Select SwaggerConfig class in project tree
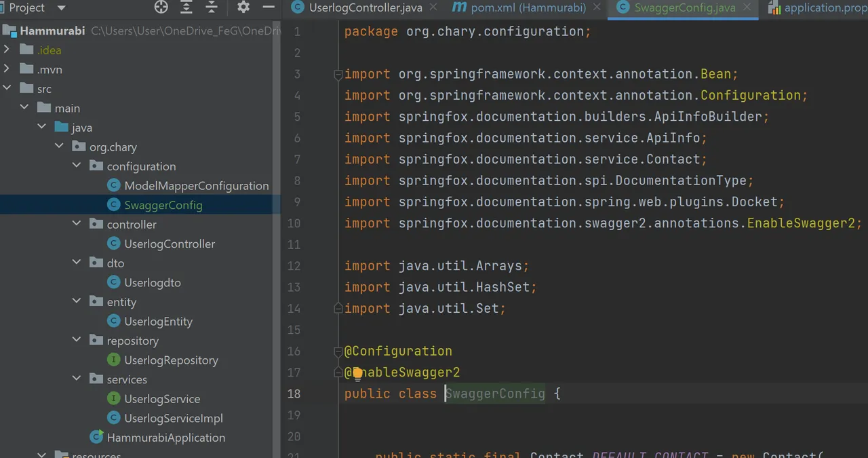The height and width of the screenshot is (458, 868). click(163, 205)
